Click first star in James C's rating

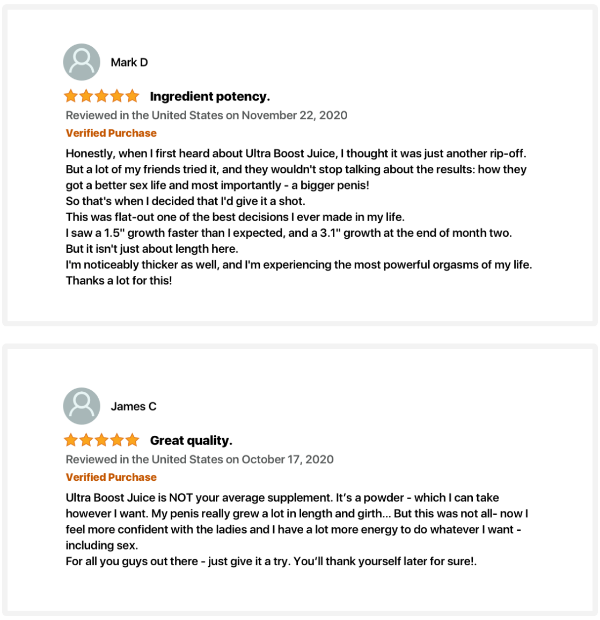click(x=71, y=440)
